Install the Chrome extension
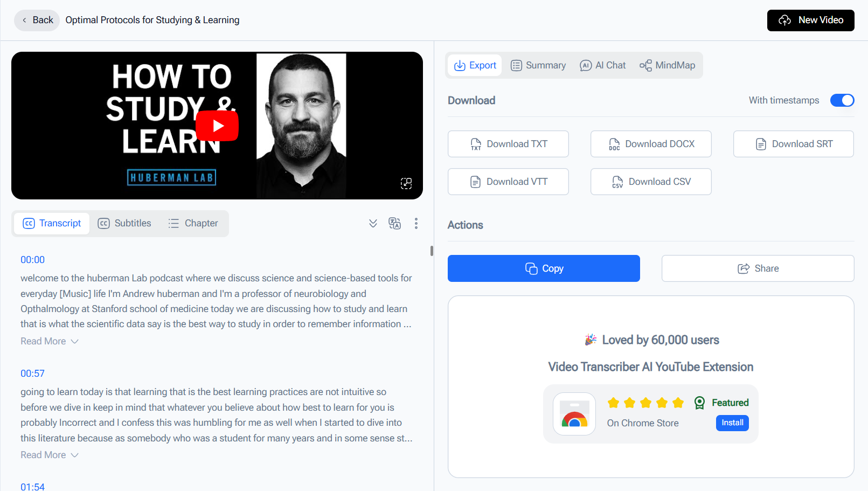 pyautogui.click(x=732, y=423)
